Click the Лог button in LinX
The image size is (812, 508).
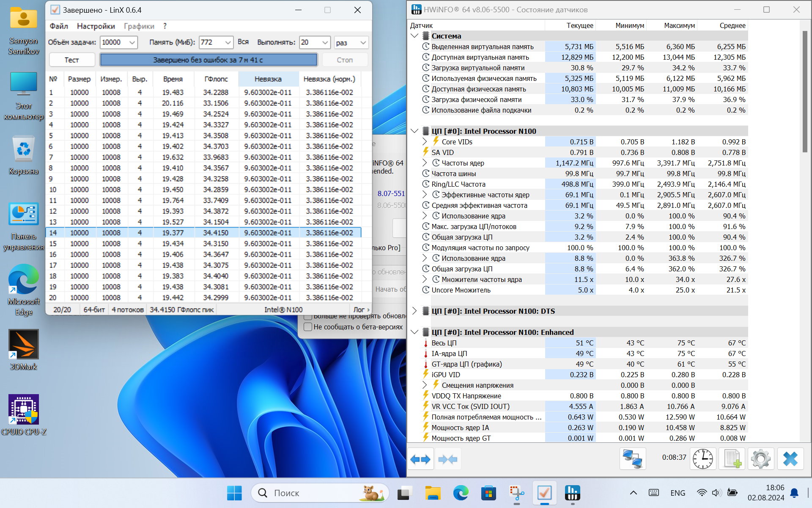tap(361, 310)
